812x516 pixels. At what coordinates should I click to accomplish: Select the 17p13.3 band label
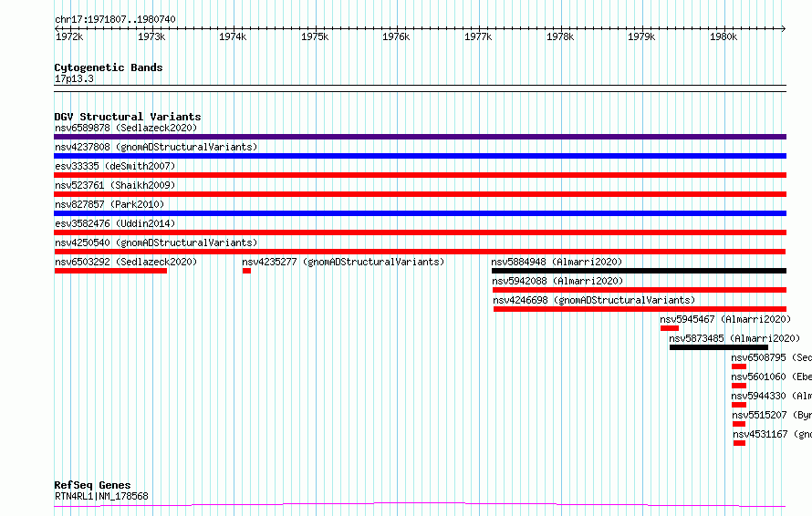click(74, 78)
